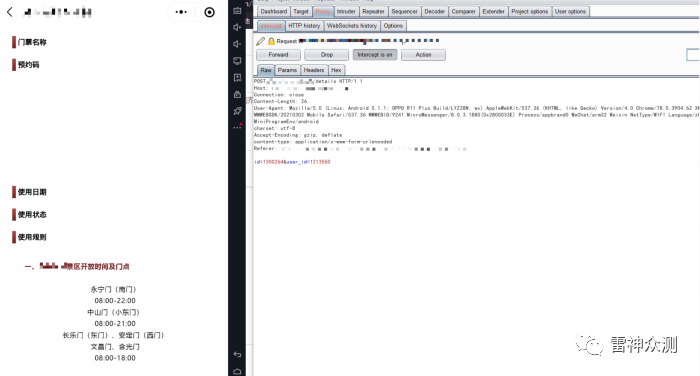700x376 pixels.
Task: Click the POST /details HTTP/1.1 request line
Action: (308, 81)
